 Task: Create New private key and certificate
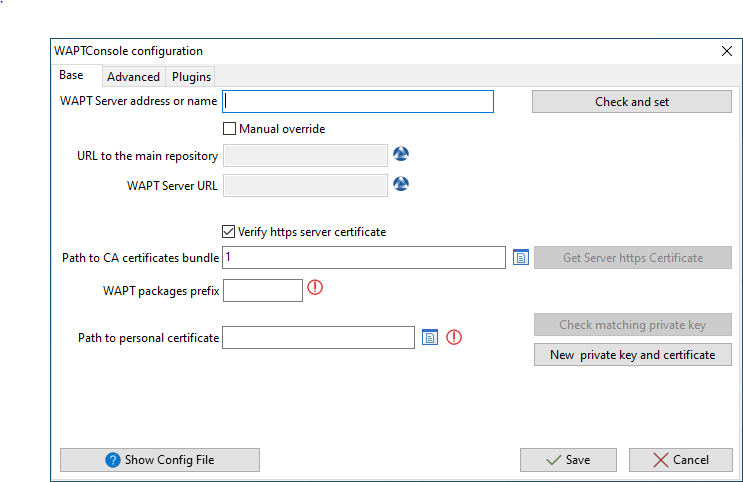(x=633, y=355)
